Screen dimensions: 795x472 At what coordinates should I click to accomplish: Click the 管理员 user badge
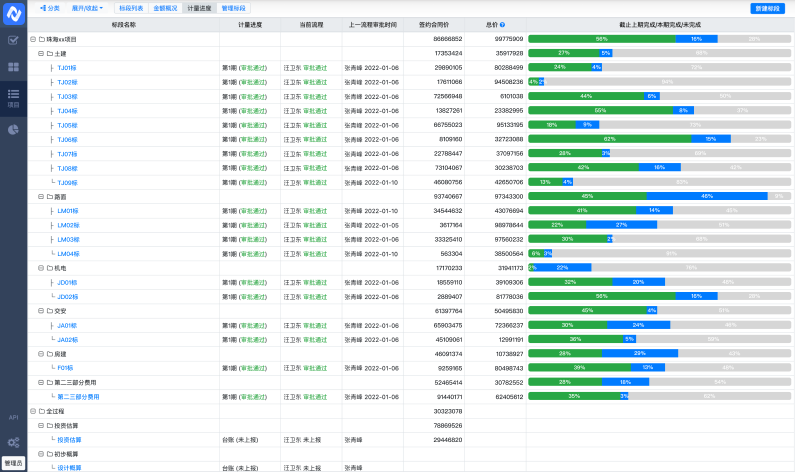click(x=13, y=463)
